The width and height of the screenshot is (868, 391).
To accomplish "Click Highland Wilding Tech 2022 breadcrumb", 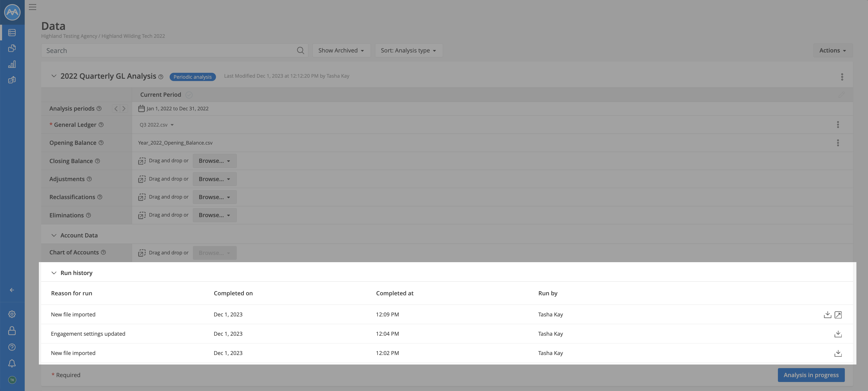I will click(x=133, y=36).
